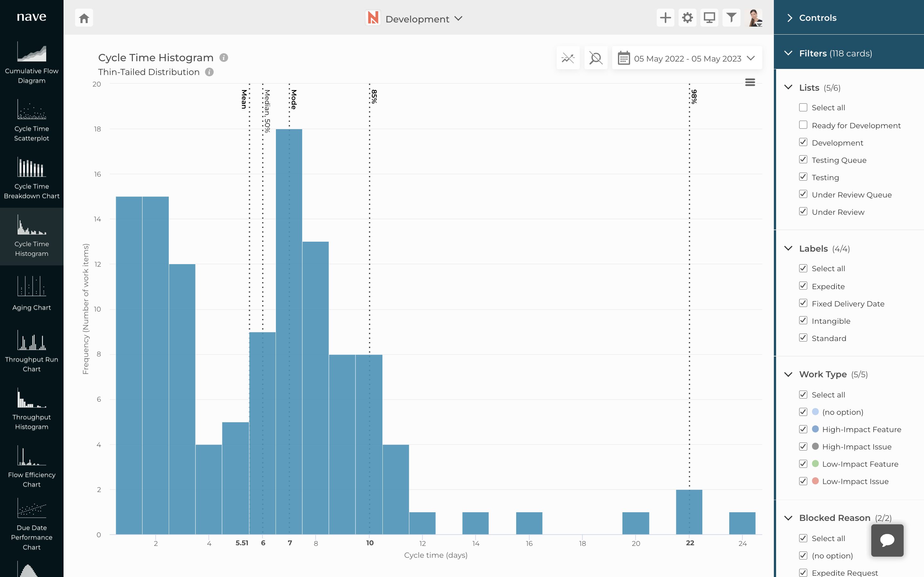Collapse the Work Type filter section
924x577 pixels.
click(x=789, y=374)
